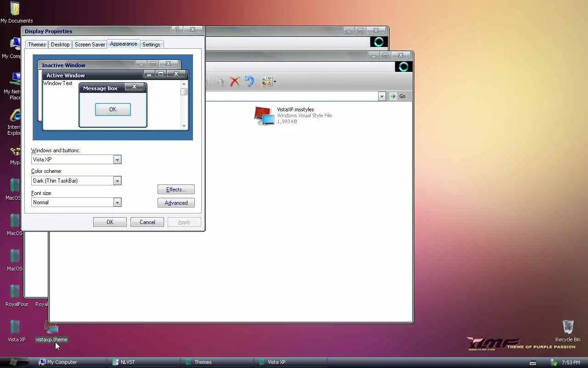Switch to NLVST taskbar button
The width and height of the screenshot is (588, 368).
(x=143, y=362)
